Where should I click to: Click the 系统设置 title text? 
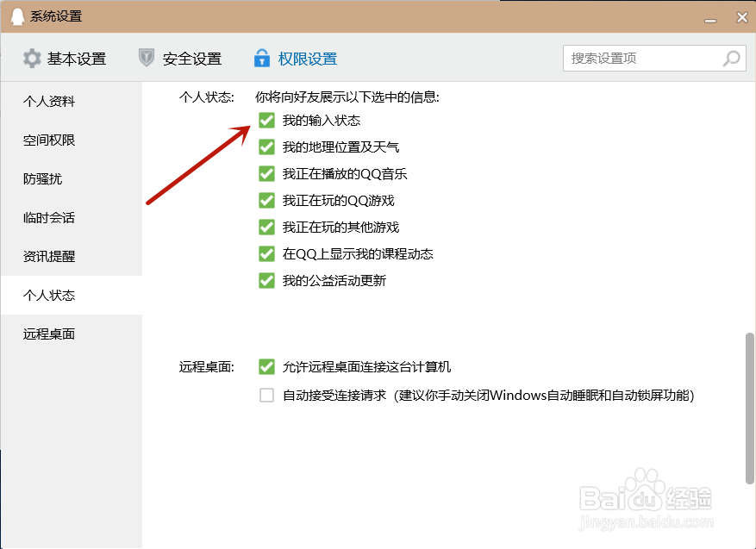[56, 16]
